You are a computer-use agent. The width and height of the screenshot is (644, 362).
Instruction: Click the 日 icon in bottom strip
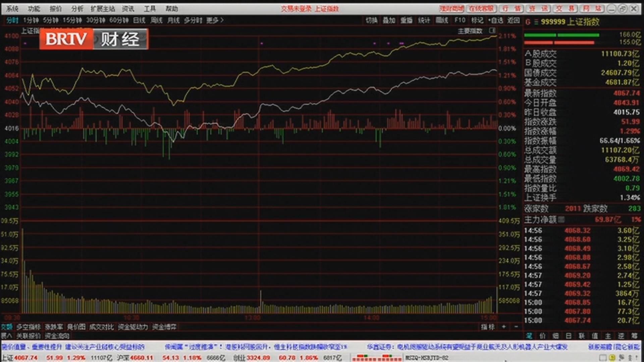click(x=569, y=336)
